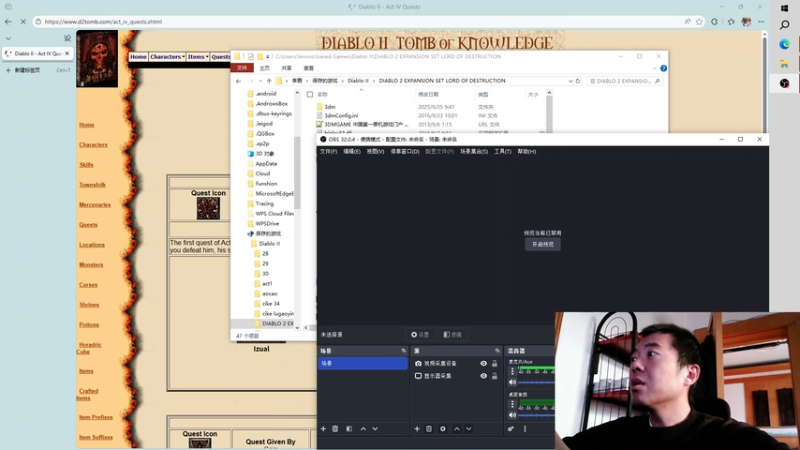This screenshot has width=800, height=450.
Task: Move source down in OBS sources toolbar
Action: [468, 429]
